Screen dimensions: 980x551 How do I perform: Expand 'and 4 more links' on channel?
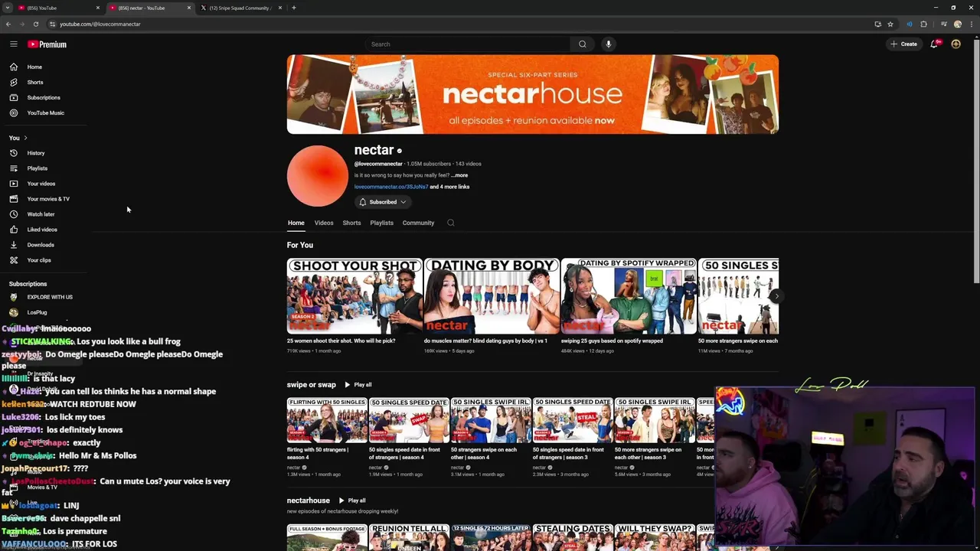(x=449, y=187)
